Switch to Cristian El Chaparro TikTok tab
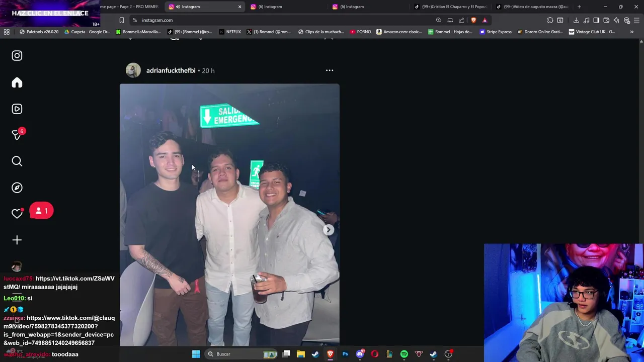 coord(450,7)
